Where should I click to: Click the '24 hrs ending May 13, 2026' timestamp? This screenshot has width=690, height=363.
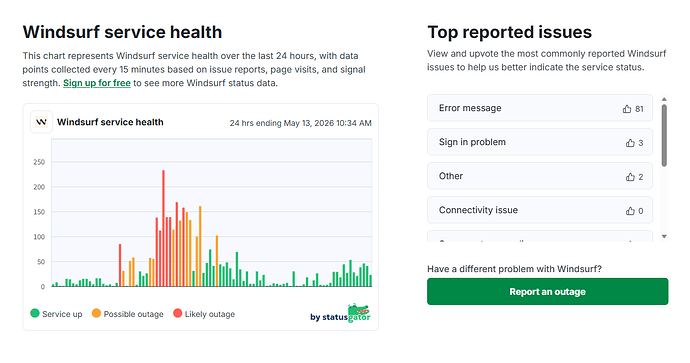point(301,123)
